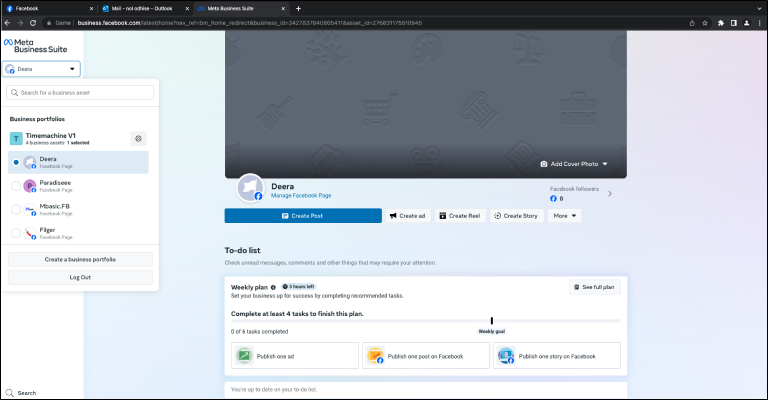Open a new browser tab with plus

click(298, 8)
